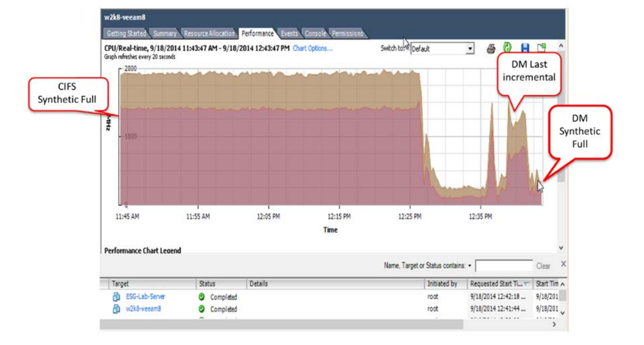This screenshot has width=644, height=345.
Task: Click the tasks list scrollbar up arrow
Action: (x=563, y=284)
